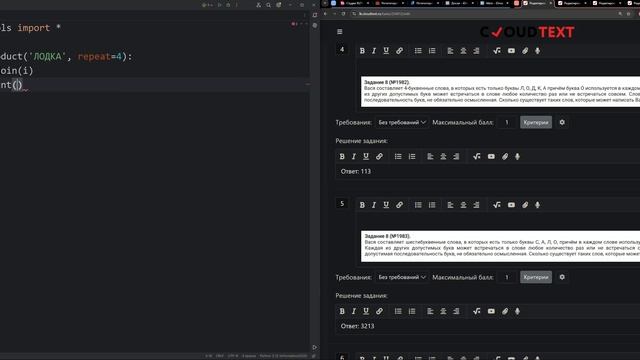Attach file in task 5 solution toolbar
The image size is (640, 360).
(x=505, y=311)
